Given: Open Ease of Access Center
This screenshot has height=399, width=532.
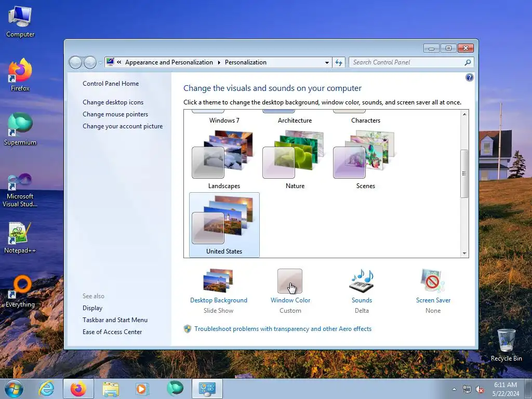Looking at the screenshot, I should tap(112, 331).
